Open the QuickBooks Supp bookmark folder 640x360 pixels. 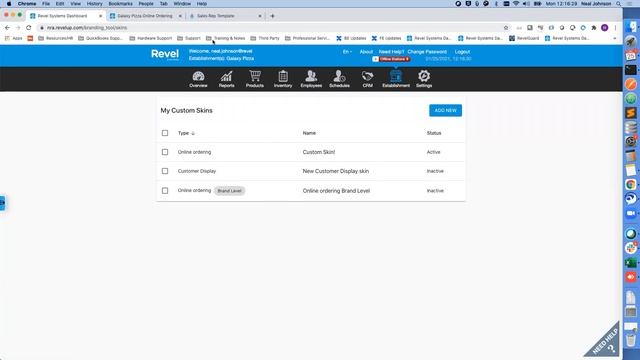pyautogui.click(x=100, y=38)
